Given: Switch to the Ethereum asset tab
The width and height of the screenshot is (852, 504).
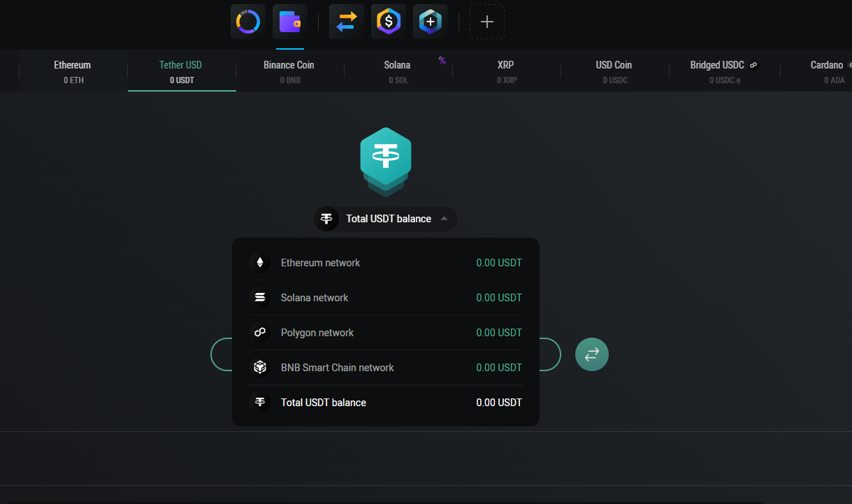Looking at the screenshot, I should [73, 71].
